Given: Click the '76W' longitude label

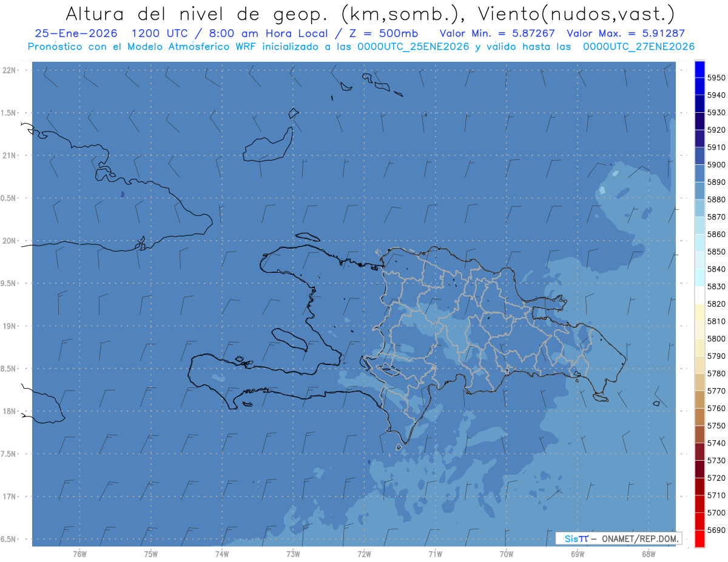Looking at the screenshot, I should click(x=79, y=554).
